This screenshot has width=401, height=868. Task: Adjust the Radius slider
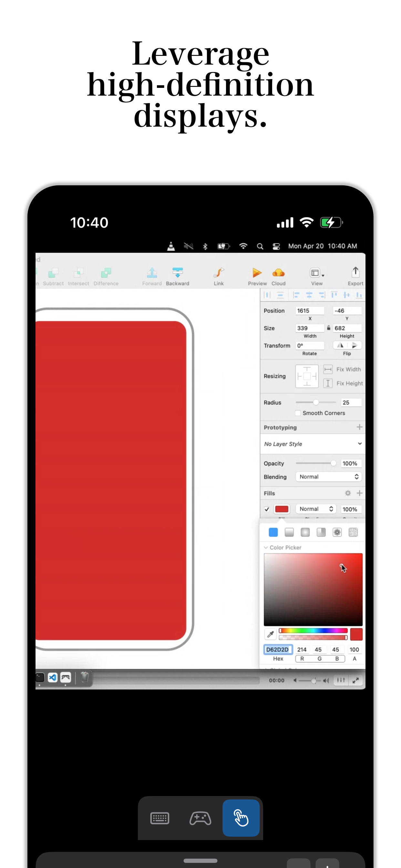click(x=316, y=402)
